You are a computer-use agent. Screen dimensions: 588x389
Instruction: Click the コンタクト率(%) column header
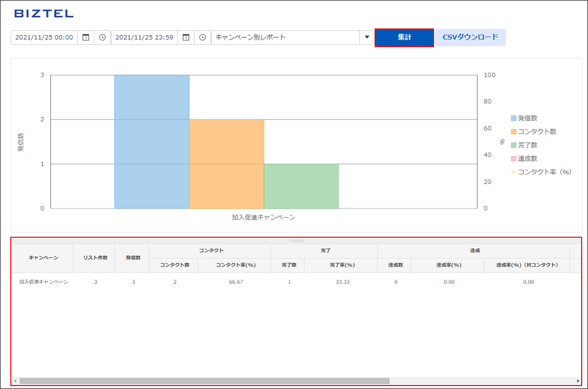coord(235,265)
